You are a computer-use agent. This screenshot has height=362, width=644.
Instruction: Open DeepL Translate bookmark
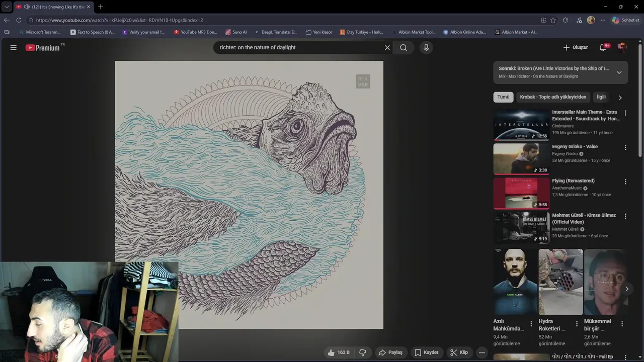pyautogui.click(x=276, y=32)
